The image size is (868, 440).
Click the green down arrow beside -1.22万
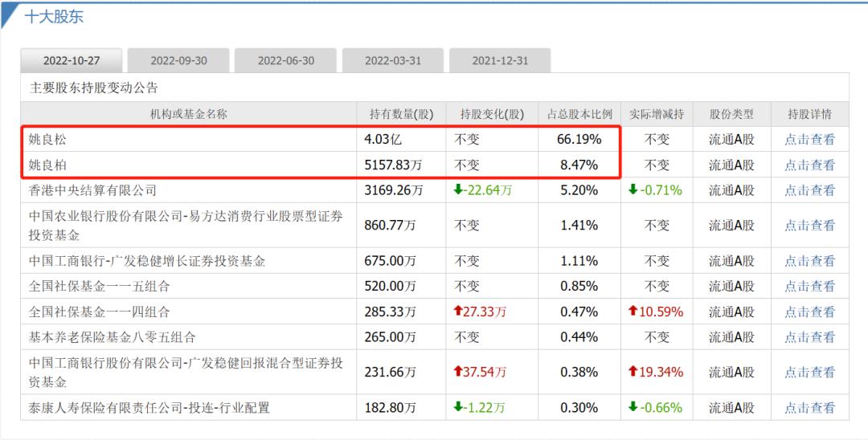[x=458, y=408]
